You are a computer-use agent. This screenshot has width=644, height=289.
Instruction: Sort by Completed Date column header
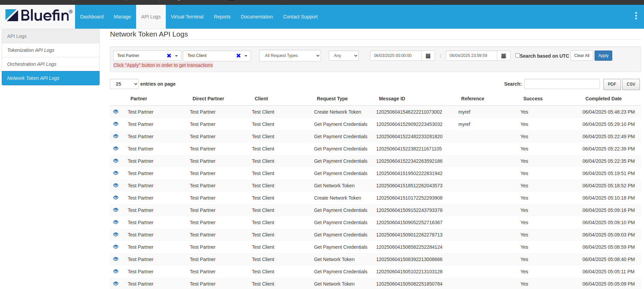click(x=603, y=99)
